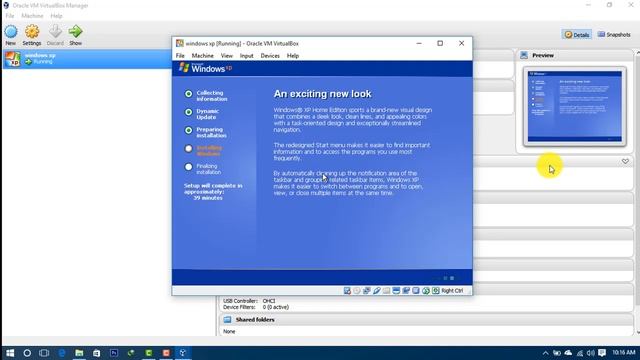The height and width of the screenshot is (360, 640).
Task: Open Photoshop from the taskbar
Action: [x=114, y=353]
